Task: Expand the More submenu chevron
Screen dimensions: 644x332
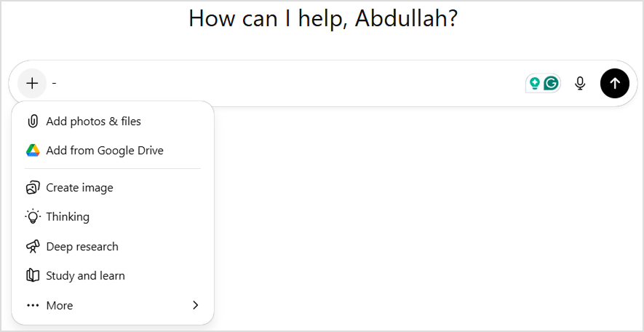Action: coord(195,306)
